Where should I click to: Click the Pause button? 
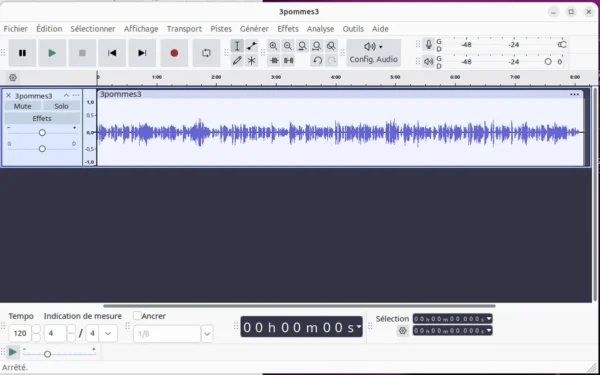[22, 53]
